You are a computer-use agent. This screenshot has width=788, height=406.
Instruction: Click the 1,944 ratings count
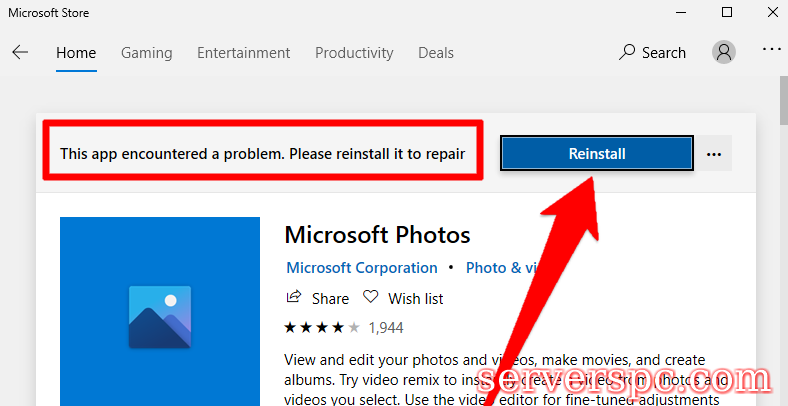pos(386,327)
